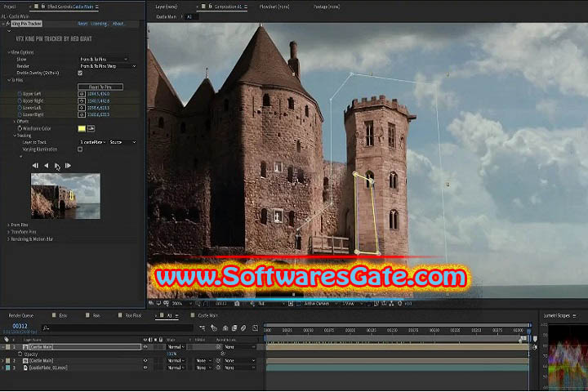Toggle the Upper Right keyframe stopwatch
588x392 pixels.
click(x=20, y=101)
